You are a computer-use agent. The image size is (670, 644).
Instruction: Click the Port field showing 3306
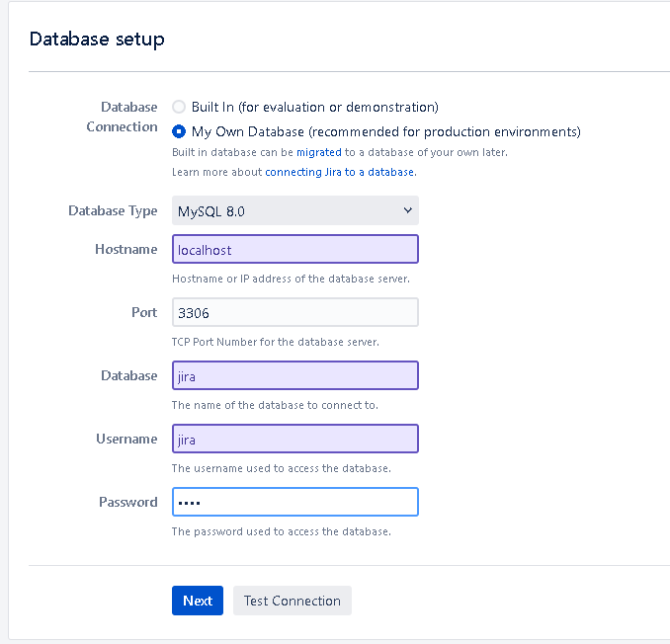(294, 312)
